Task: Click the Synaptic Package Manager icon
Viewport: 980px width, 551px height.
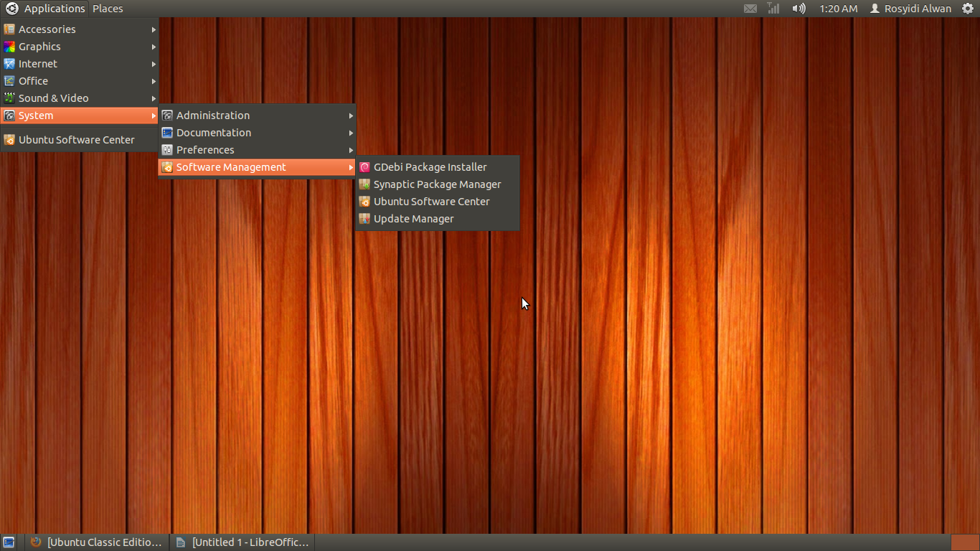Action: pos(364,184)
